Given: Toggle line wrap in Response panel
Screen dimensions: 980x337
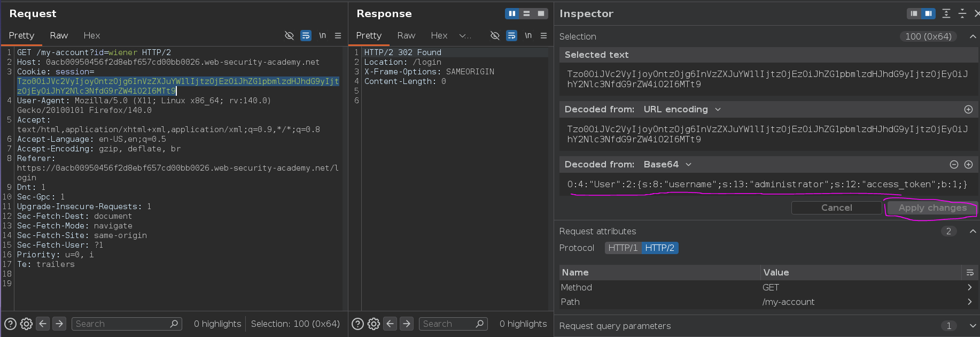Looking at the screenshot, I should [x=511, y=35].
